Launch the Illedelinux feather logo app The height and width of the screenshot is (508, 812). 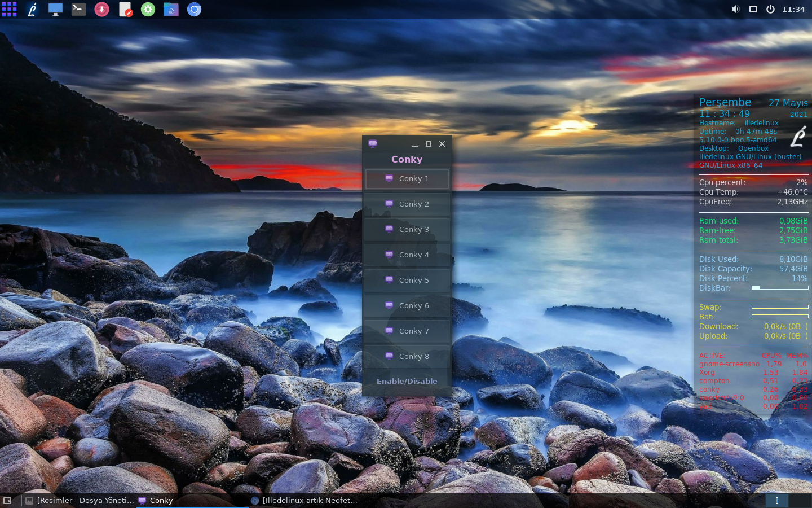click(x=32, y=9)
